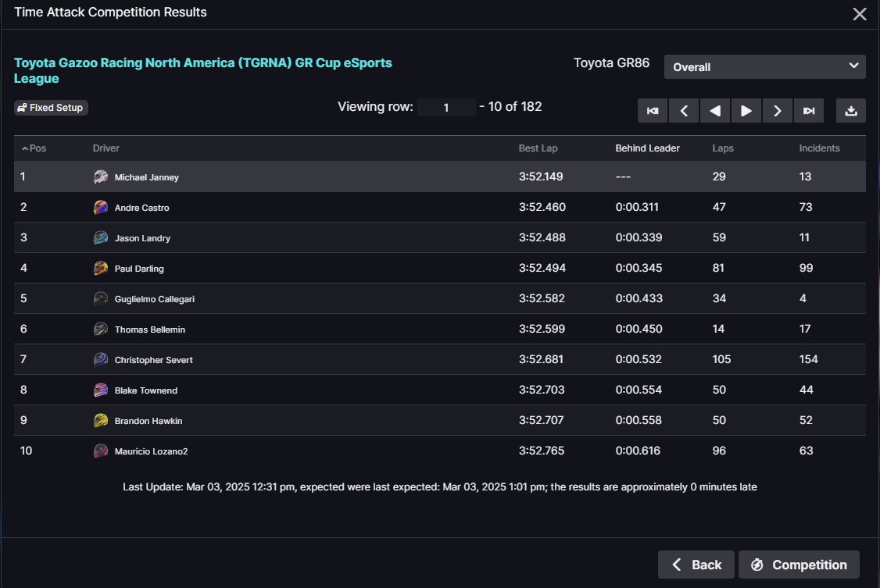Click Guglielmo Callegari's helmet icon
The image size is (880, 588).
click(101, 298)
